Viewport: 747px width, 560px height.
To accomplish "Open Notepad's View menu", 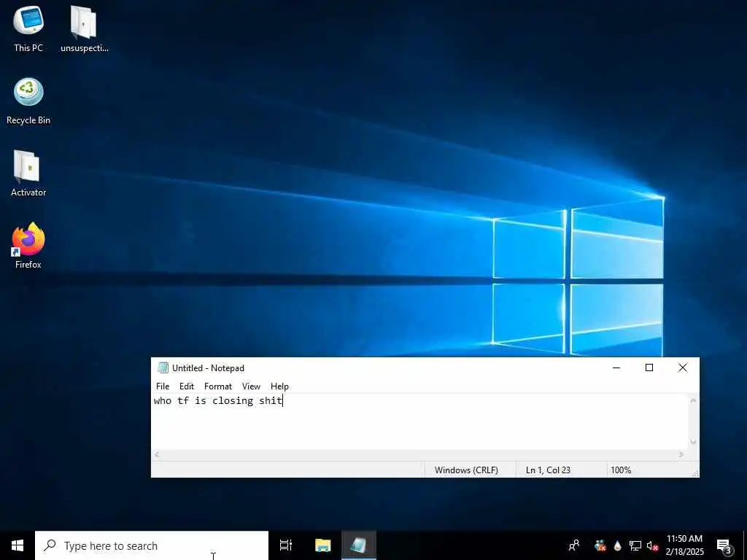I will (x=251, y=386).
